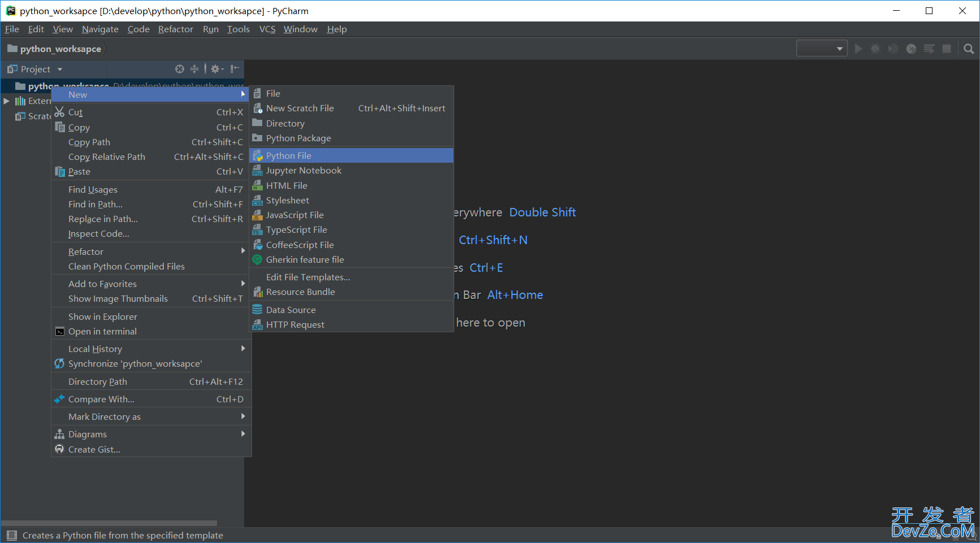Click the plain File icon

pyautogui.click(x=257, y=93)
